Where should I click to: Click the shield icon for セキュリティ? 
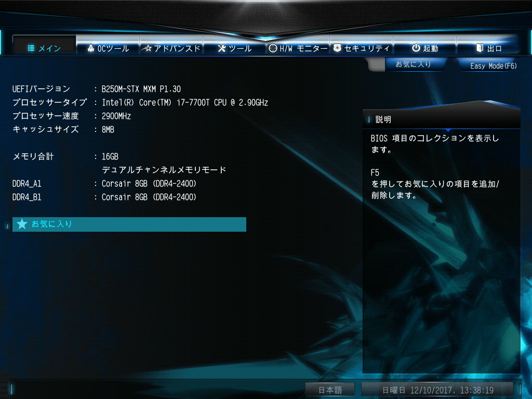(x=337, y=48)
